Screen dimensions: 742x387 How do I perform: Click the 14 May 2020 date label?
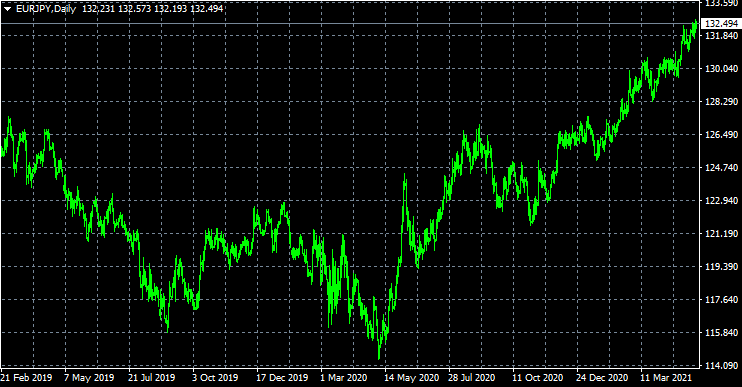(x=411, y=378)
